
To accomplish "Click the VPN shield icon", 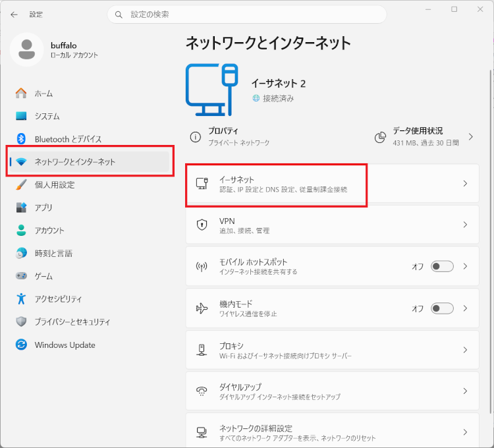I will pyautogui.click(x=202, y=225).
